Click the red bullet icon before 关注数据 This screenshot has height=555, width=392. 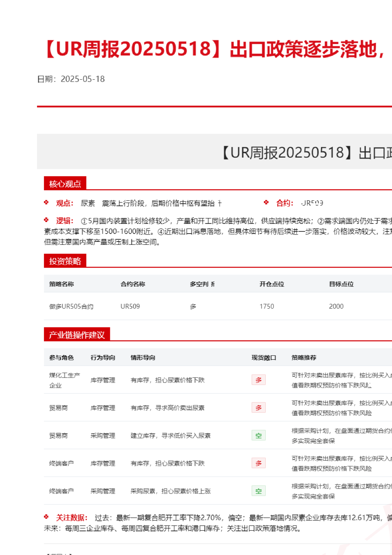[x=46, y=517]
